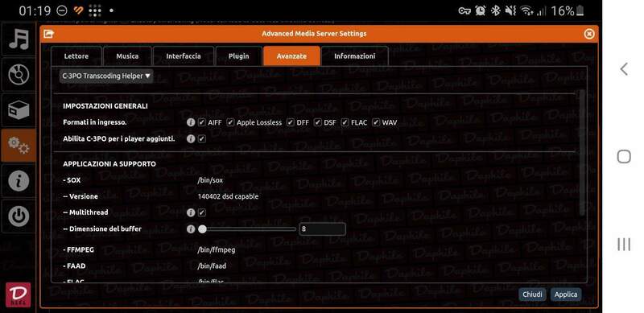644x313 pixels.
Task: Click the IMPOSTAZIONI GENERALI heading
Action: tap(105, 106)
